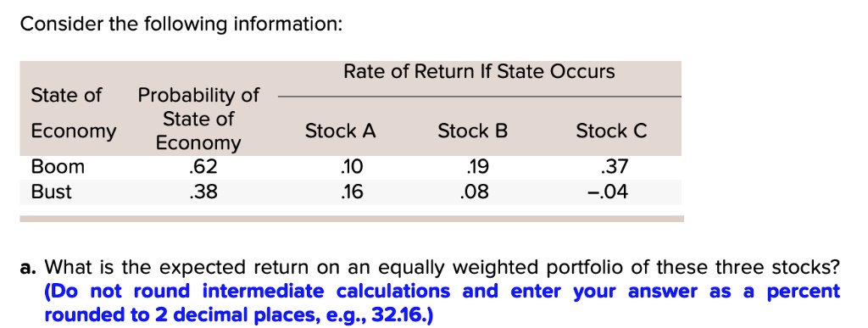This screenshot has height=328, width=868.
Task: Select the 'Stock B' column header
Action: point(473,131)
